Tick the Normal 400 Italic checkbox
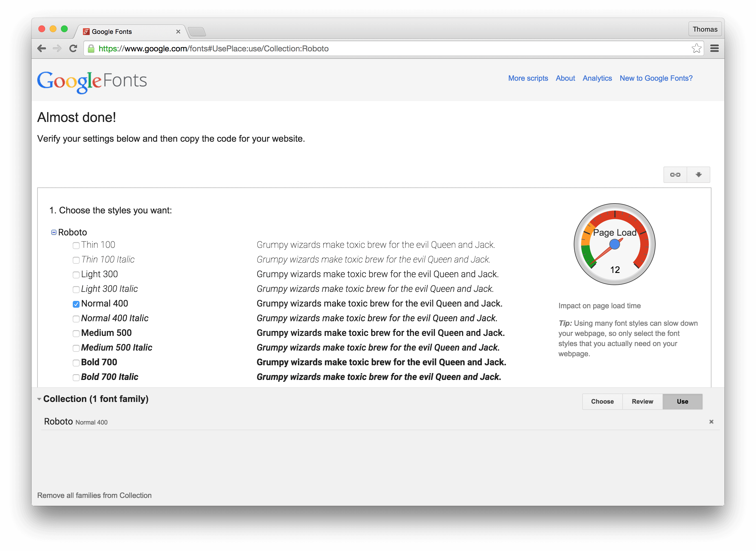Image resolution: width=756 pixels, height=551 pixels. click(76, 319)
